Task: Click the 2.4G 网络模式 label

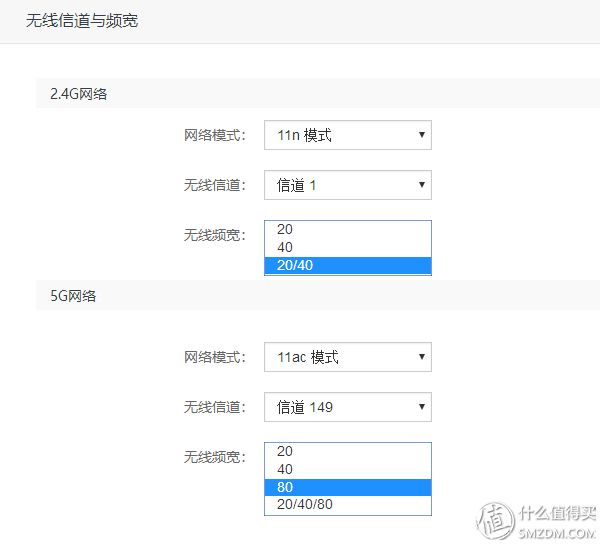Action: tap(215, 135)
